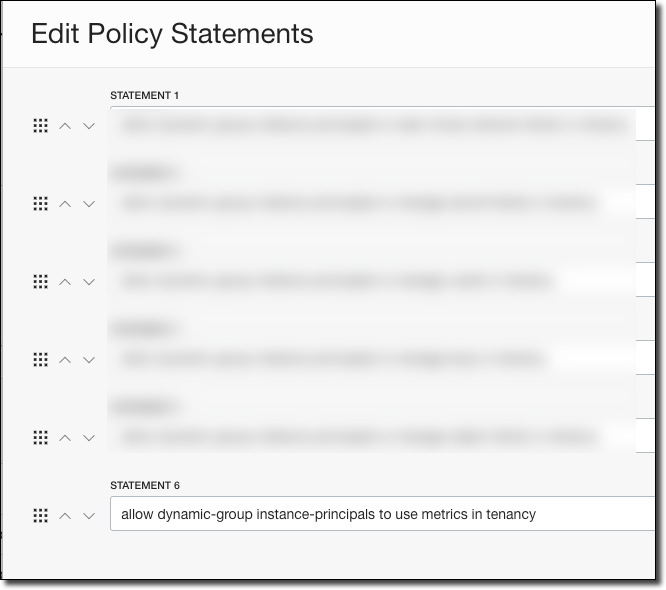Move the fifth statement down
Screen dimensions: 666x590
pos(89,438)
